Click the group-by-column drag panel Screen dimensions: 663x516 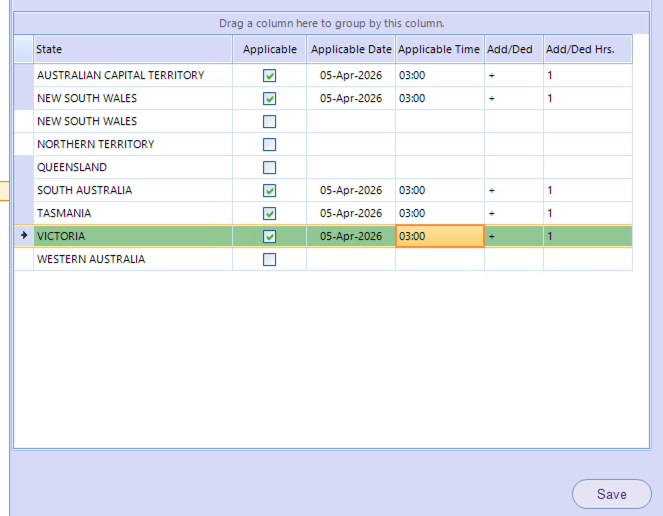[331, 22]
